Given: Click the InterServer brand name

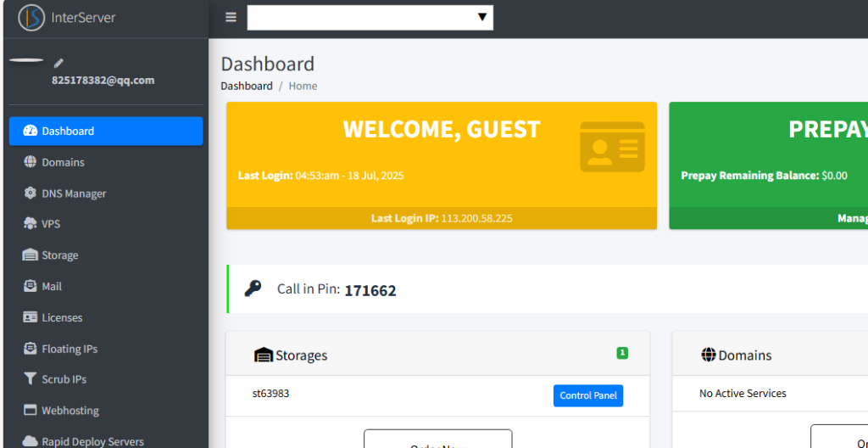Looking at the screenshot, I should [83, 17].
